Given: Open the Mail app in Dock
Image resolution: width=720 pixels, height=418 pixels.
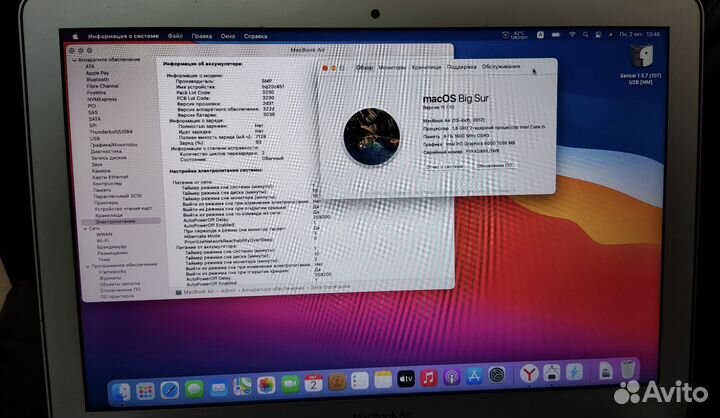Looking at the screenshot, I should pyautogui.click(x=219, y=389).
